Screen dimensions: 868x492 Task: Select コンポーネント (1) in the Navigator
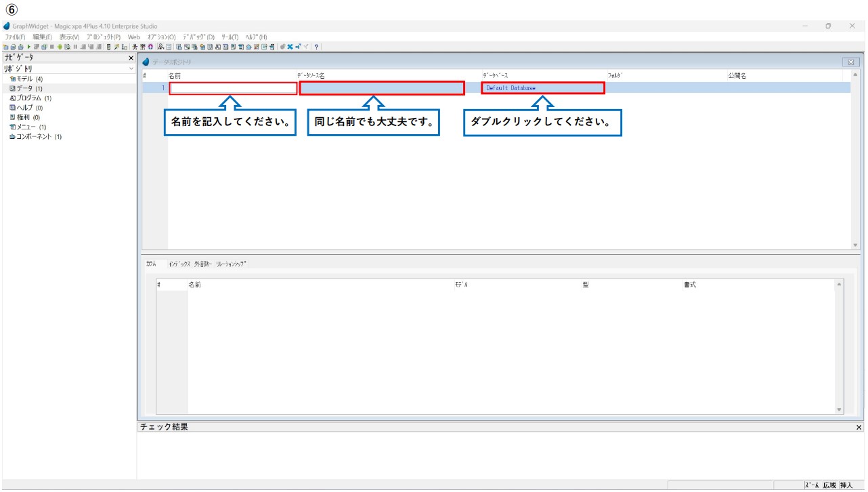(35, 137)
